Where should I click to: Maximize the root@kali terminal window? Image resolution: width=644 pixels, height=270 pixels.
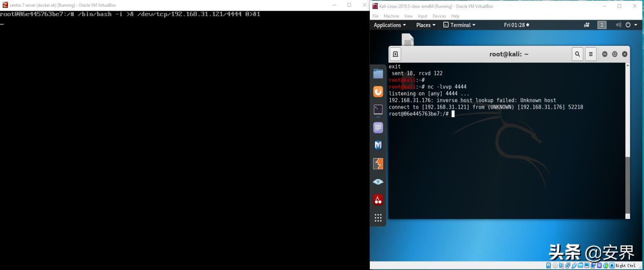tap(615, 54)
